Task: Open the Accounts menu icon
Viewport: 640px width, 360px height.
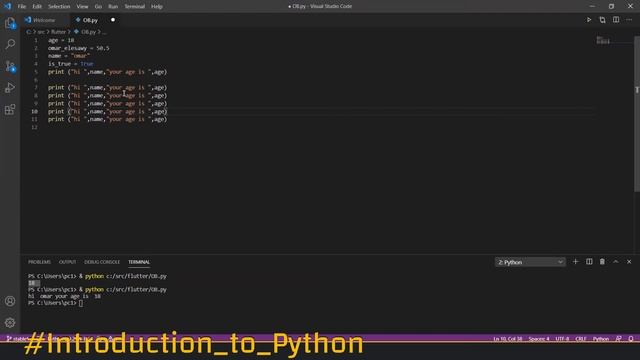Action: pos(10,301)
